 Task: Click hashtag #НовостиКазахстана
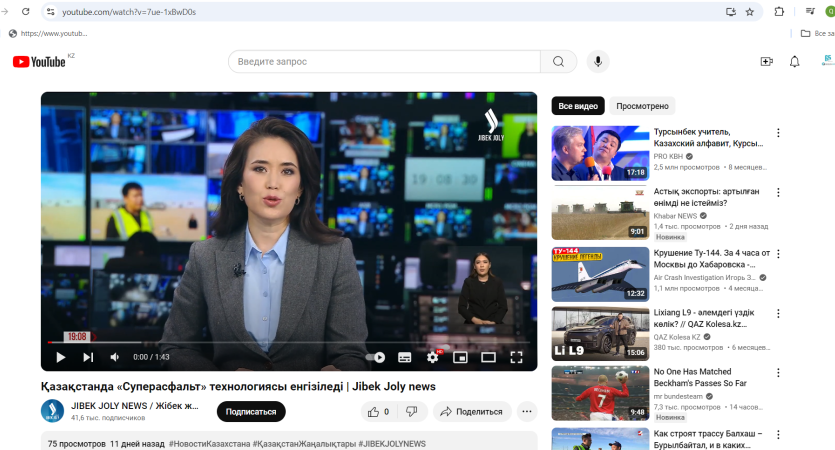click(x=209, y=444)
